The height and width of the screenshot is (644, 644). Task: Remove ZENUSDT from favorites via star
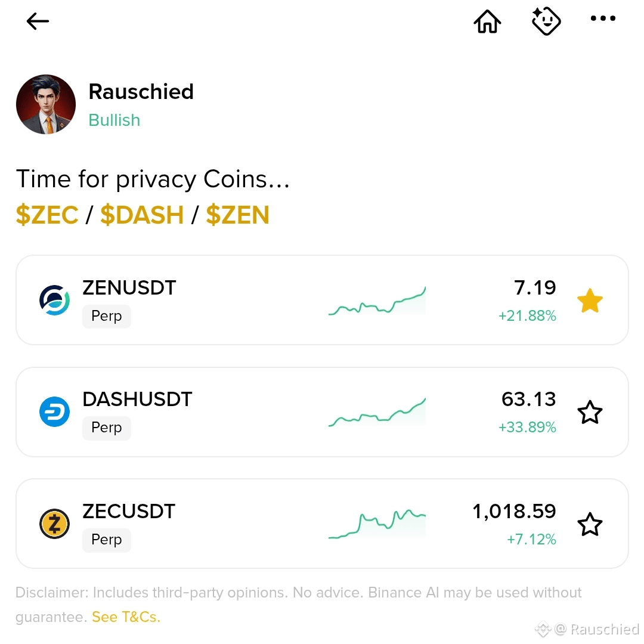[590, 301]
